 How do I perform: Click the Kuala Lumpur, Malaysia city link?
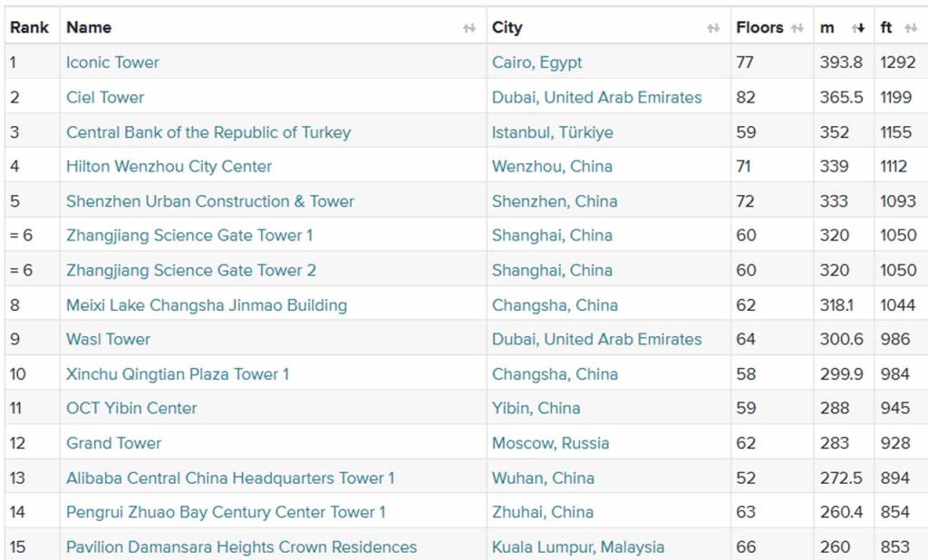click(x=577, y=546)
